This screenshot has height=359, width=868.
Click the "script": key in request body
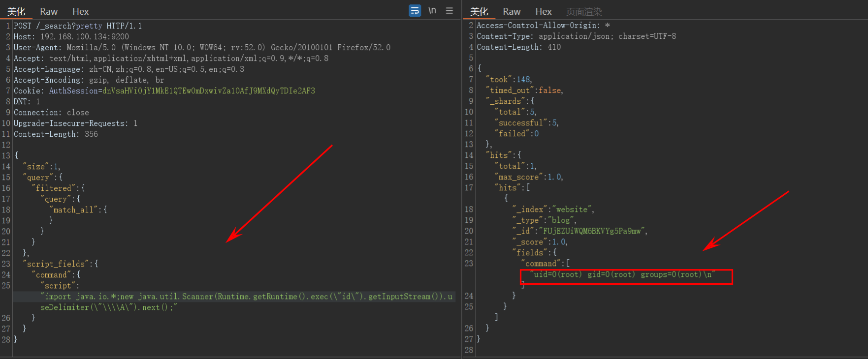click(x=60, y=285)
